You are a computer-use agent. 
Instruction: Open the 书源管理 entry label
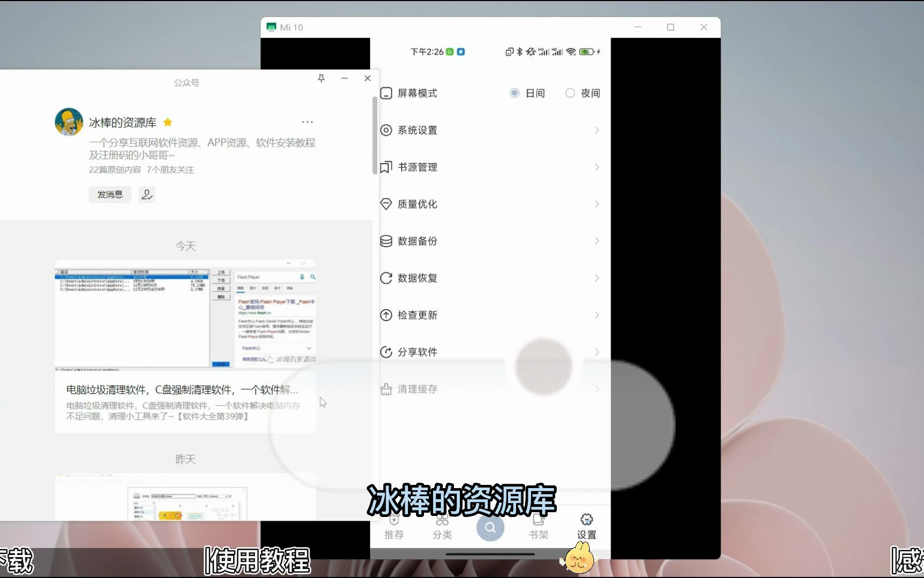click(x=418, y=167)
